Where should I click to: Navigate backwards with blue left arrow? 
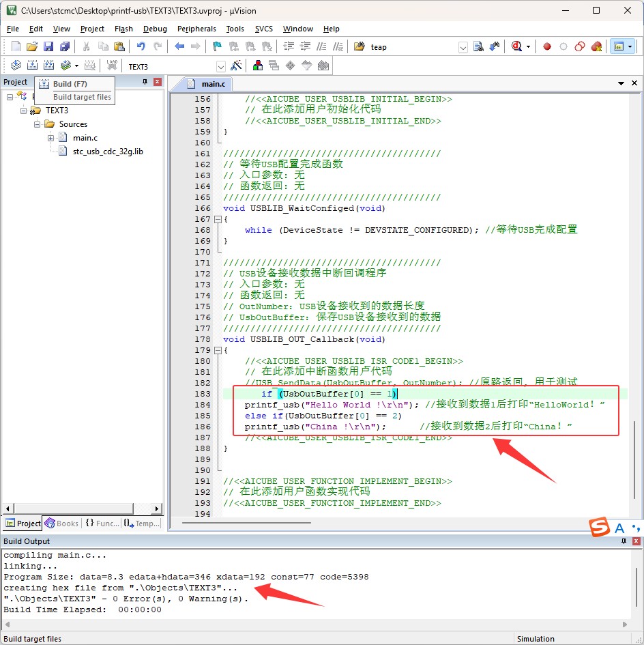click(179, 46)
